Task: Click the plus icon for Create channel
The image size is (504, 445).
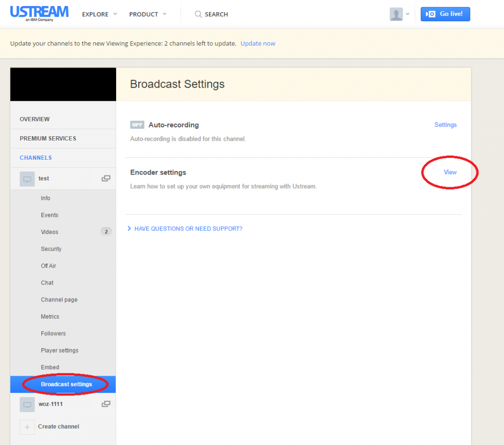Action: [27, 427]
